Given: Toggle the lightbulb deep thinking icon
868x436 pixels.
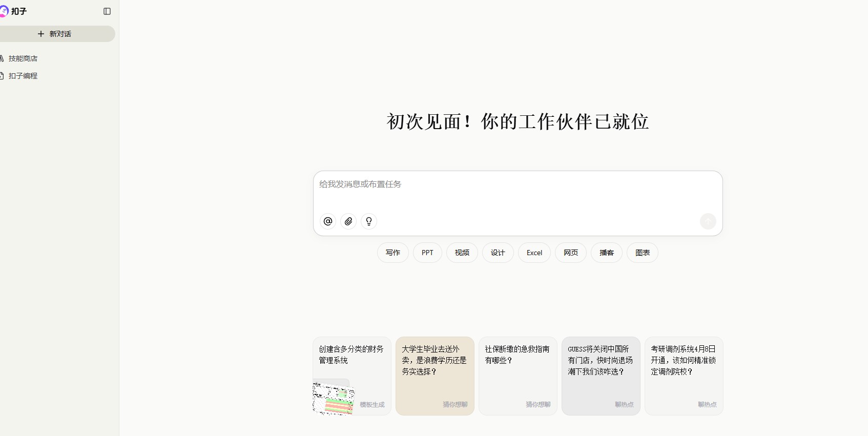Looking at the screenshot, I should coord(369,221).
